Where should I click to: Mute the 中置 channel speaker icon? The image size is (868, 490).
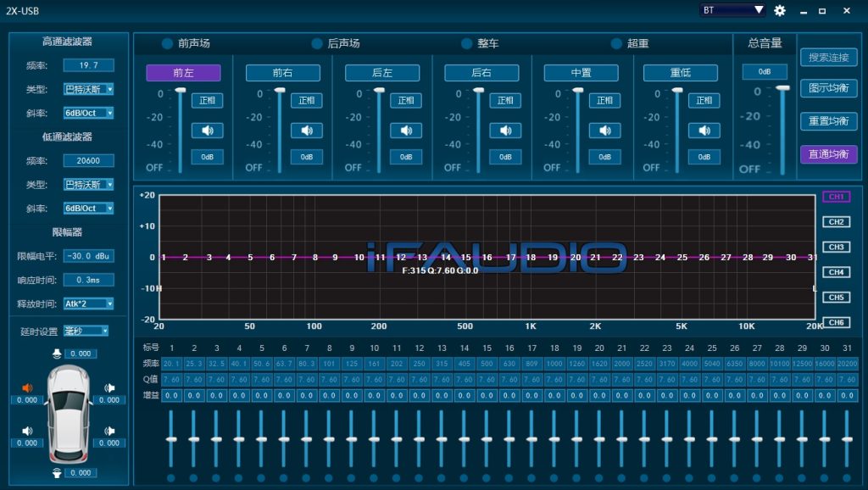pos(604,131)
